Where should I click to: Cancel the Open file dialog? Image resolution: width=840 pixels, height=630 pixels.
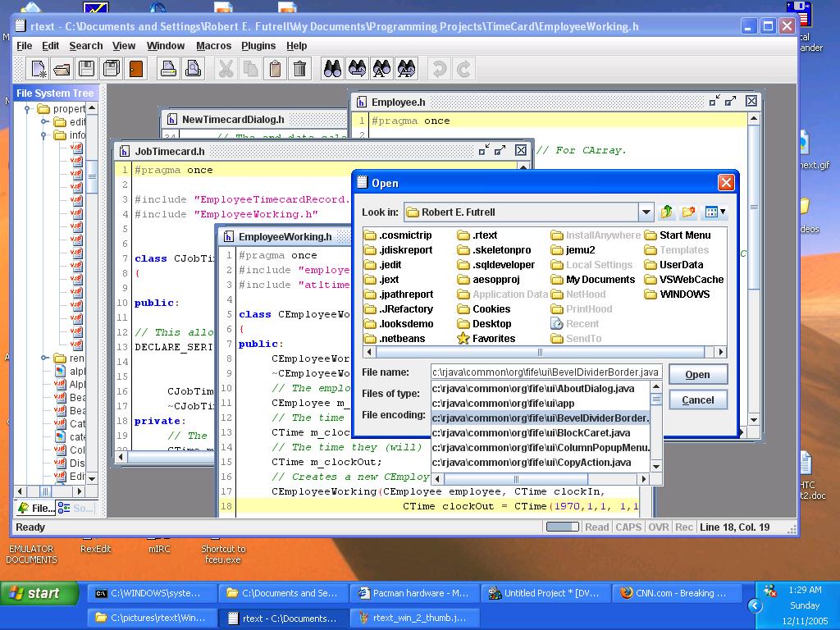click(x=697, y=400)
